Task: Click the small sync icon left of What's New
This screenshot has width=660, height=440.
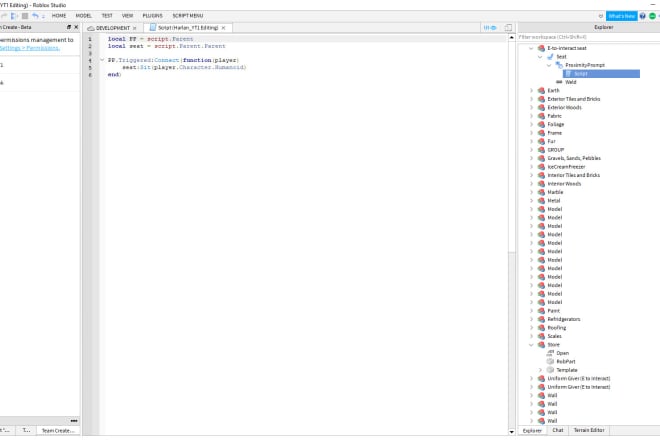Action: pos(601,16)
